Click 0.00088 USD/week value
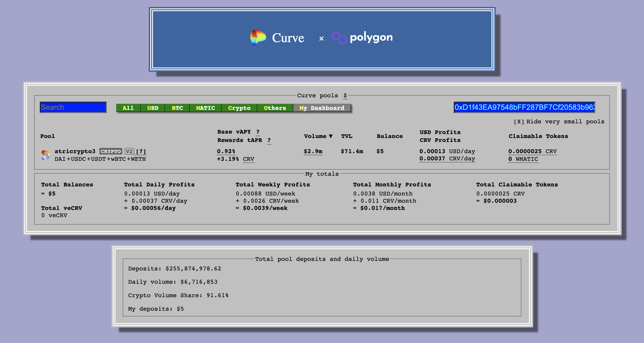 click(x=266, y=194)
